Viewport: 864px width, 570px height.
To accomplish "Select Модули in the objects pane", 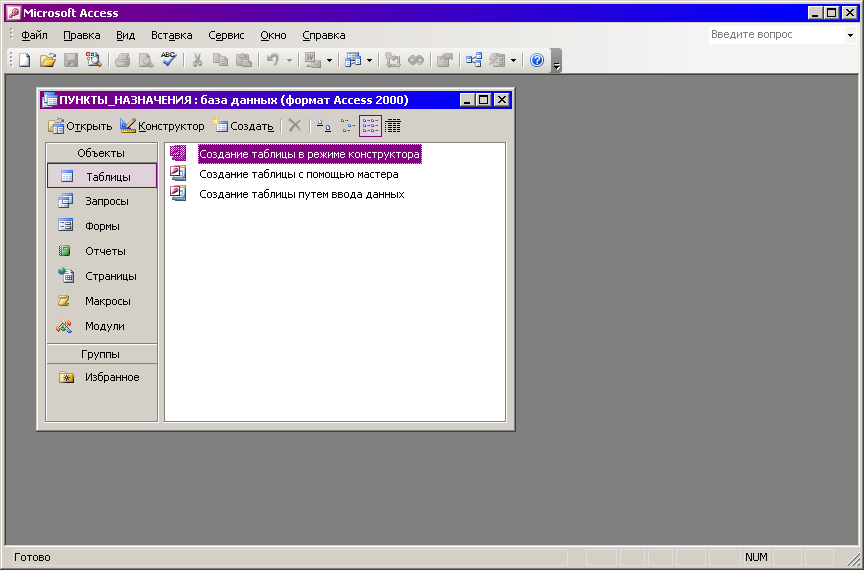I will [102, 326].
